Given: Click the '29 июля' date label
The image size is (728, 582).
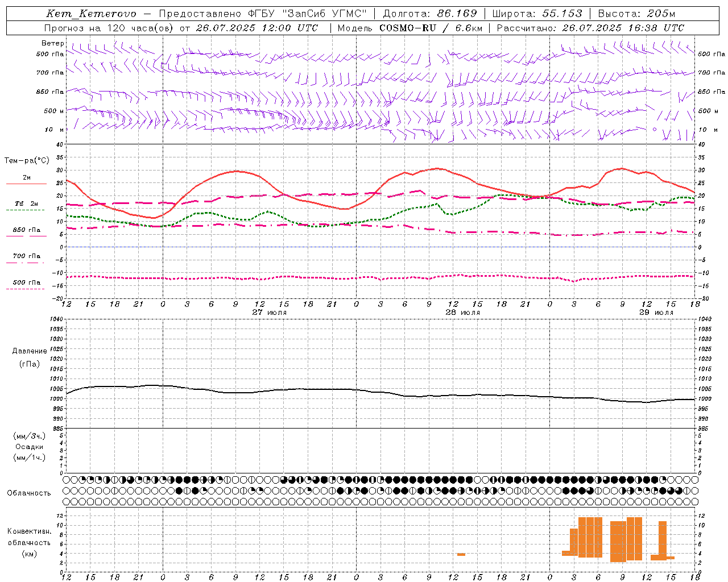Looking at the screenshot, I should coord(656,313).
